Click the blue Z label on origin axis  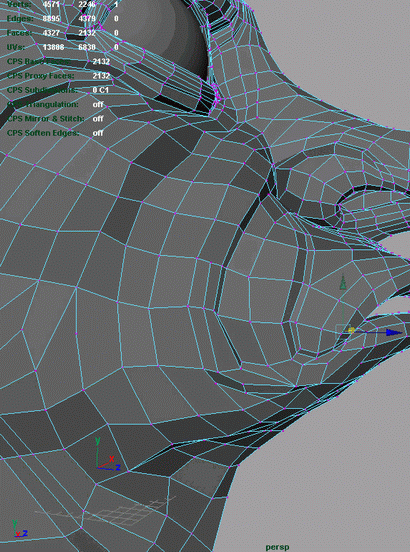(118, 468)
